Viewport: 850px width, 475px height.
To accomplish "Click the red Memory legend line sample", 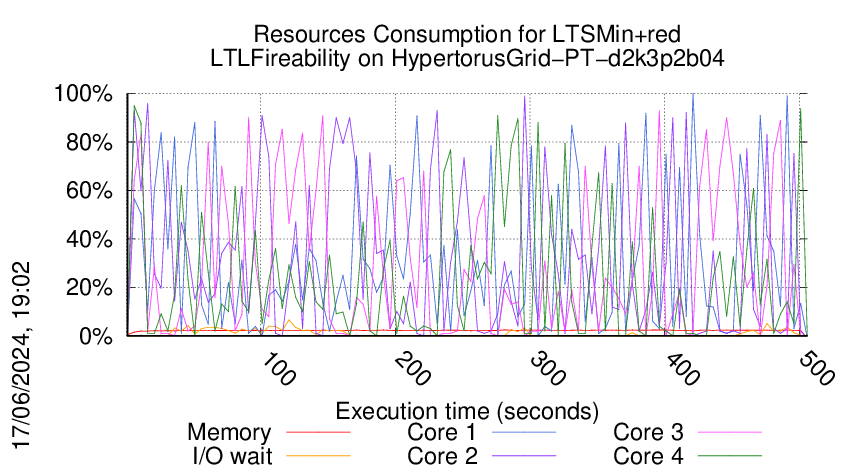I will [x=318, y=432].
